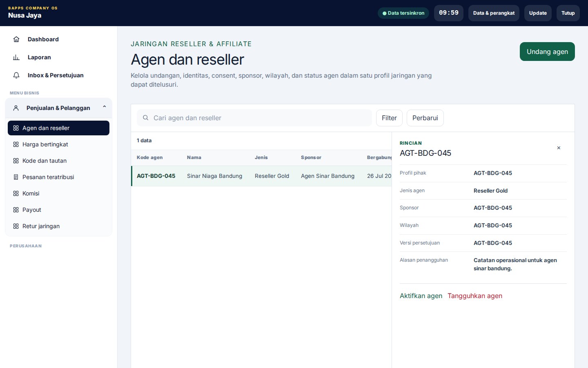Screen dimensions: 588x368
Task: Open the Dashboard menu item
Action: point(58,39)
